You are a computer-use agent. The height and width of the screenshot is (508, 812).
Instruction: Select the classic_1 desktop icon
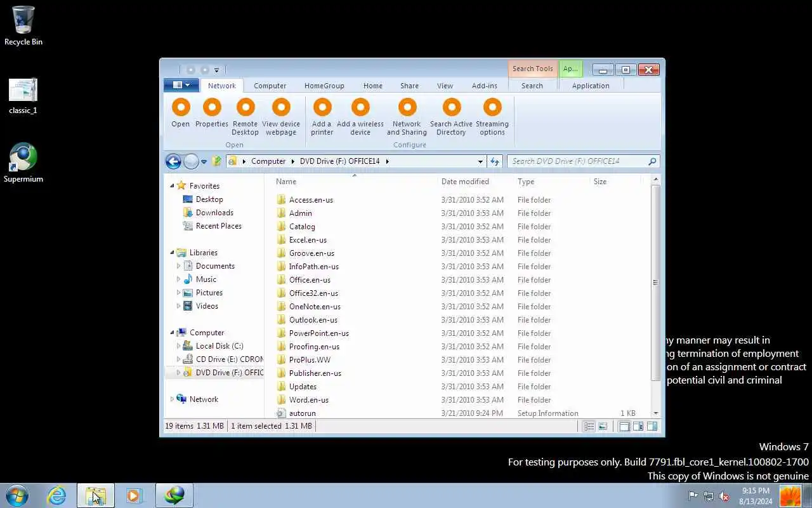23,96
